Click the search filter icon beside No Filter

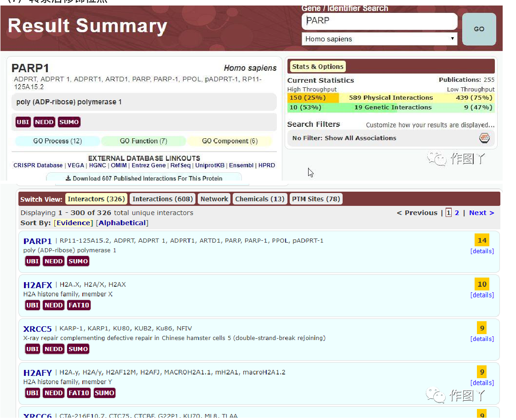click(484, 138)
